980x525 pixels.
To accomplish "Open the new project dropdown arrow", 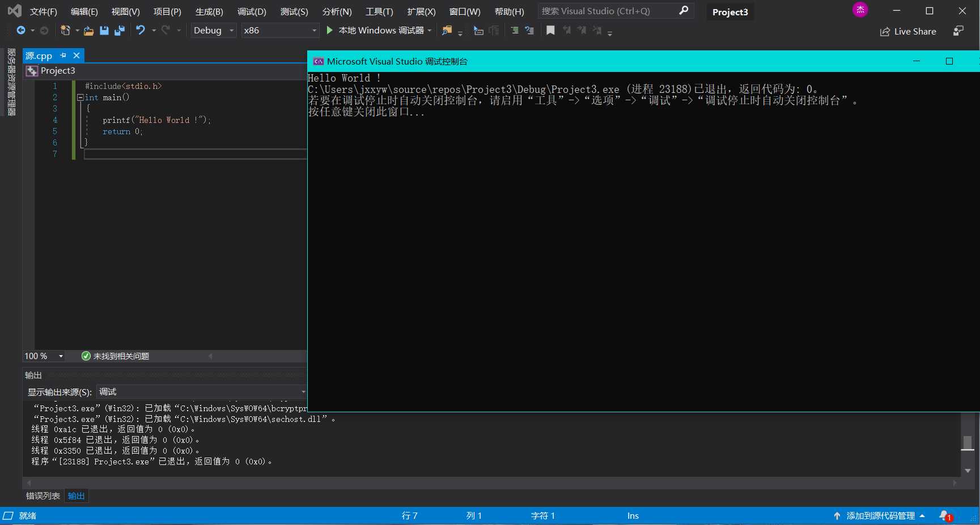I will 77,31.
